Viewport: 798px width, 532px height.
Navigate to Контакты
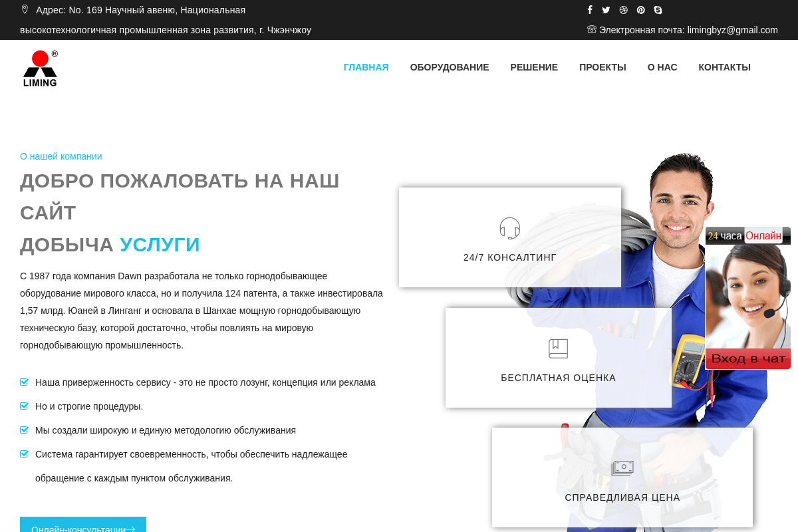[724, 67]
